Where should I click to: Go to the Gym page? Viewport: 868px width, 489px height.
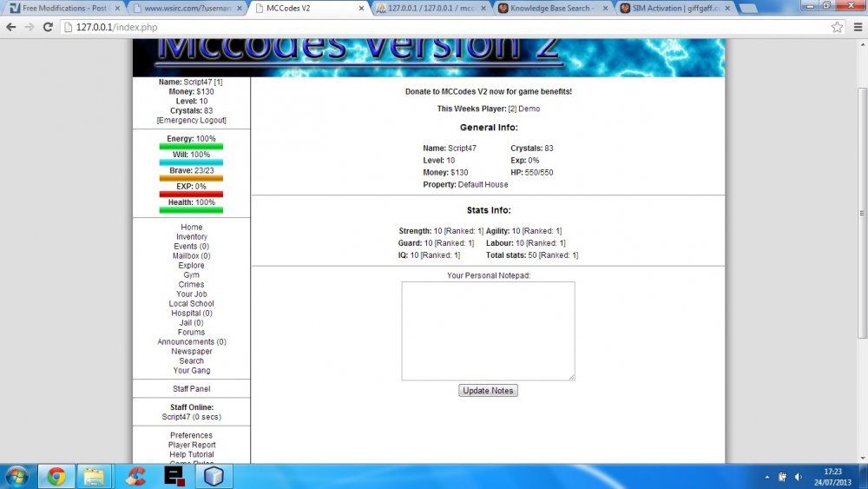pos(192,275)
